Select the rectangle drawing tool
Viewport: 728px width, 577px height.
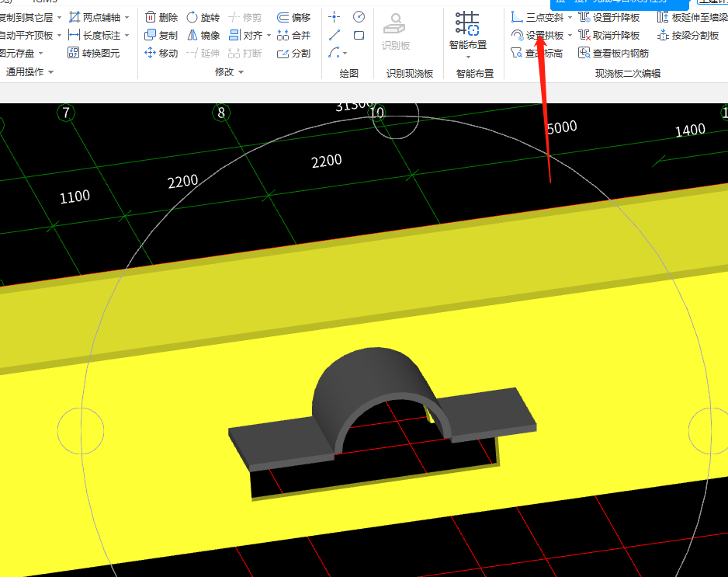[x=359, y=35]
